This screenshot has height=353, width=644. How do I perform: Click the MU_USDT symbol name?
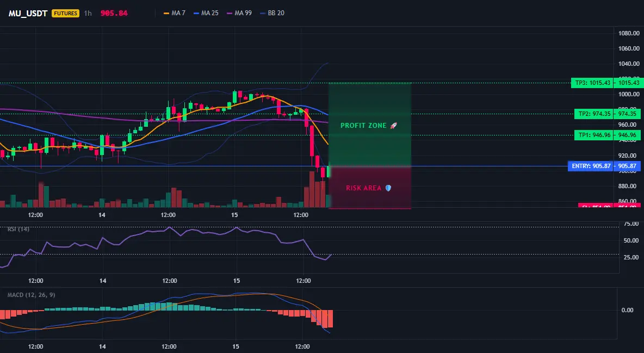pyautogui.click(x=28, y=13)
